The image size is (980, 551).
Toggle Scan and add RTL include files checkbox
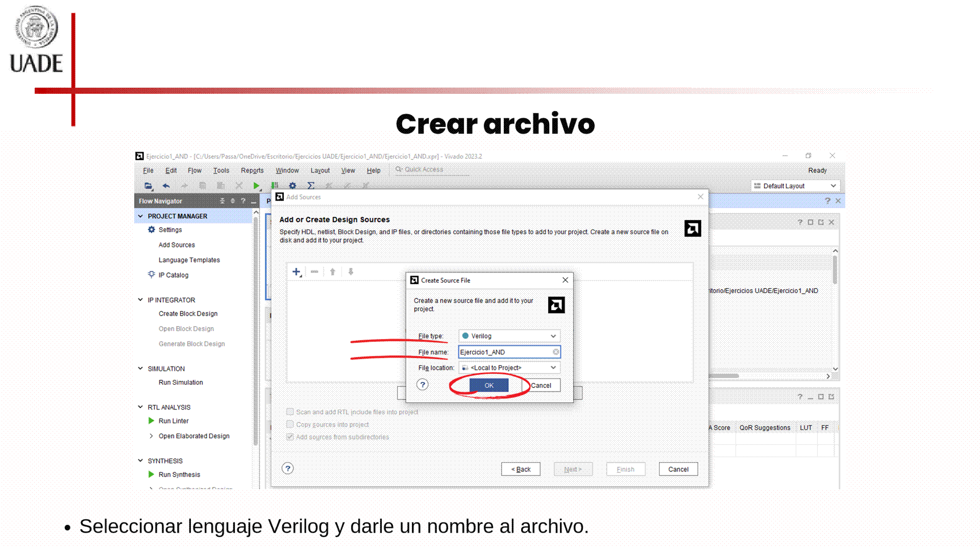[290, 412]
